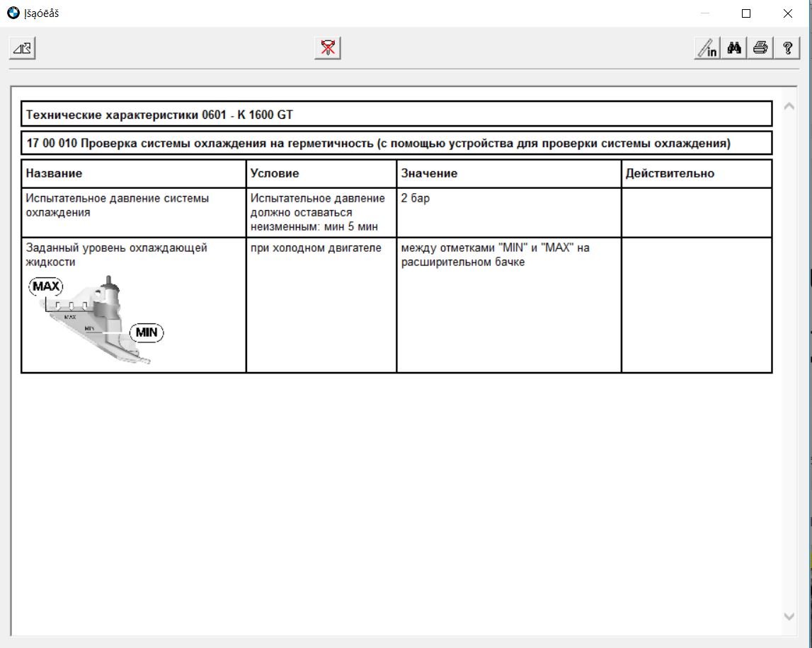Maximize the application window
The image size is (812, 648).
(x=746, y=13)
